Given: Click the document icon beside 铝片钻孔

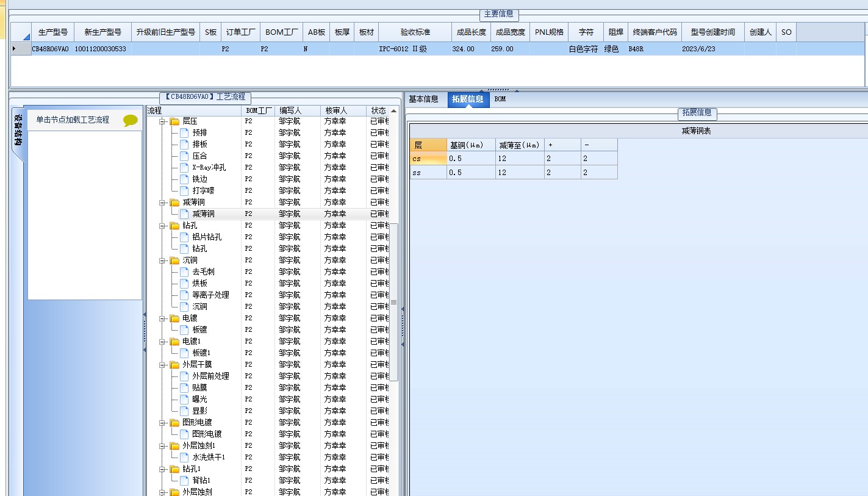Looking at the screenshot, I should pos(184,237).
